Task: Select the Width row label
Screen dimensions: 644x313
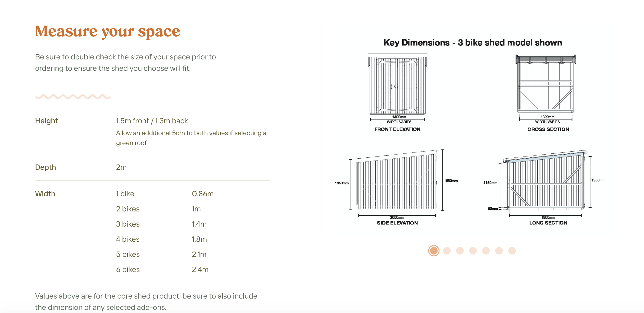Action: coord(45,194)
